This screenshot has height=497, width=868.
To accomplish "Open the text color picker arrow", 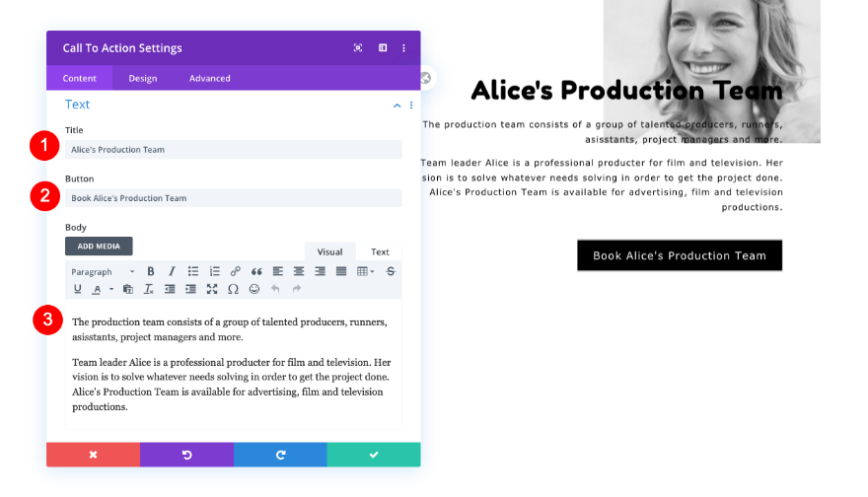I will [111, 289].
